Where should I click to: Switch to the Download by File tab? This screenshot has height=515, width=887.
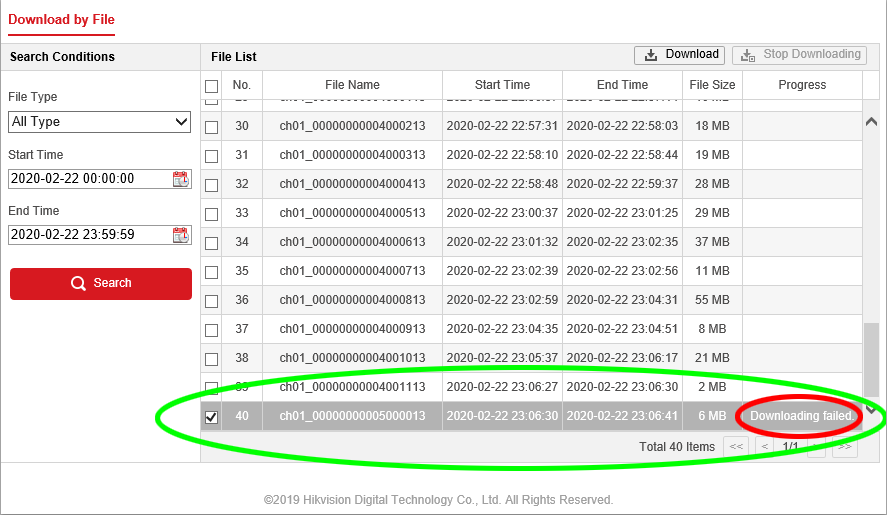[x=61, y=20]
